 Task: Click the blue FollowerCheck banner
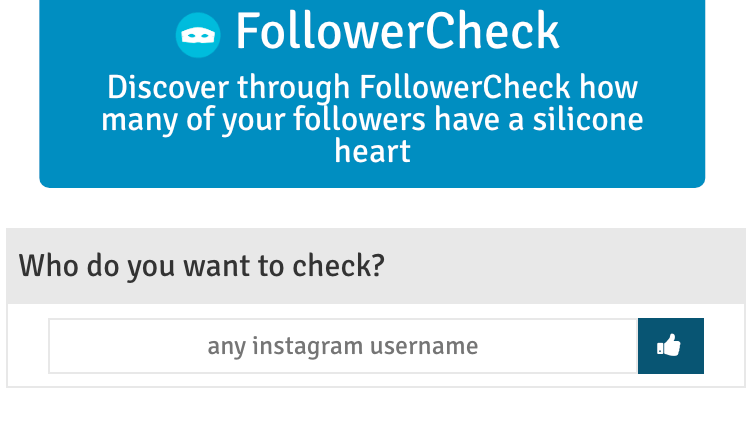point(372,94)
